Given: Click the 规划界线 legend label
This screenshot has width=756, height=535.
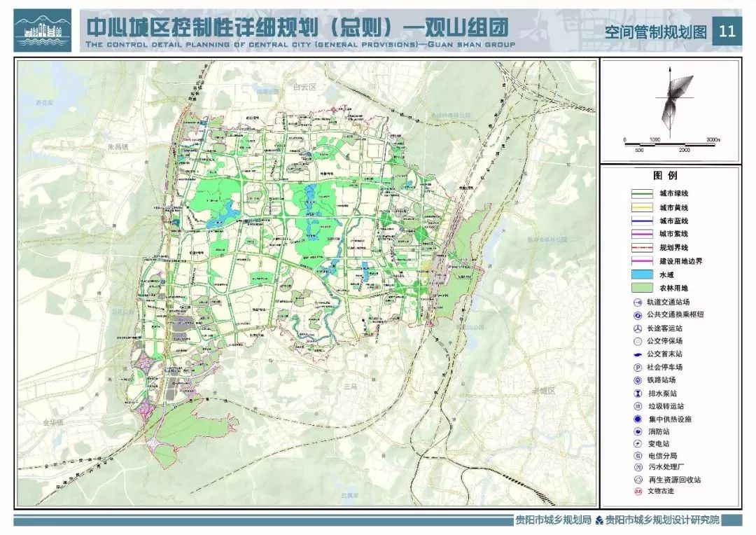Looking at the screenshot, I should coord(674,248).
